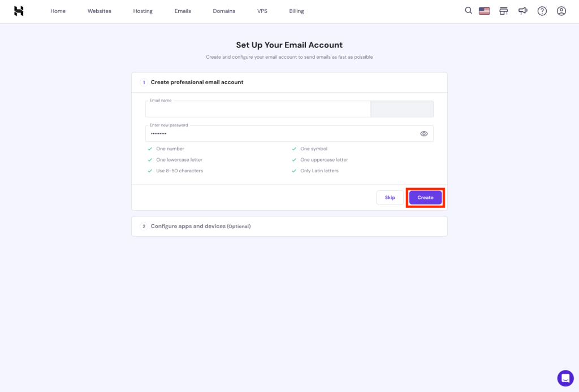Viewport: 579px width, 392px height.
Task: Open the Hosting menu item
Action: (143, 11)
